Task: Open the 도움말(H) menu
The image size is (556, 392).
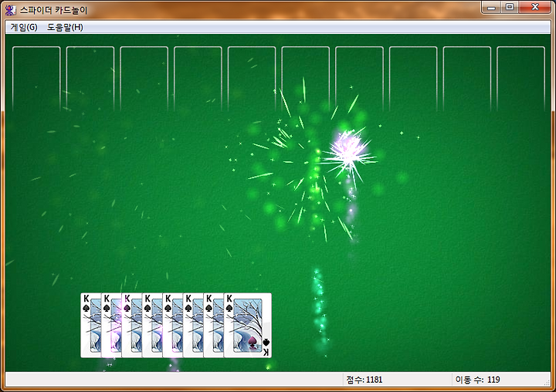Action: [x=65, y=27]
